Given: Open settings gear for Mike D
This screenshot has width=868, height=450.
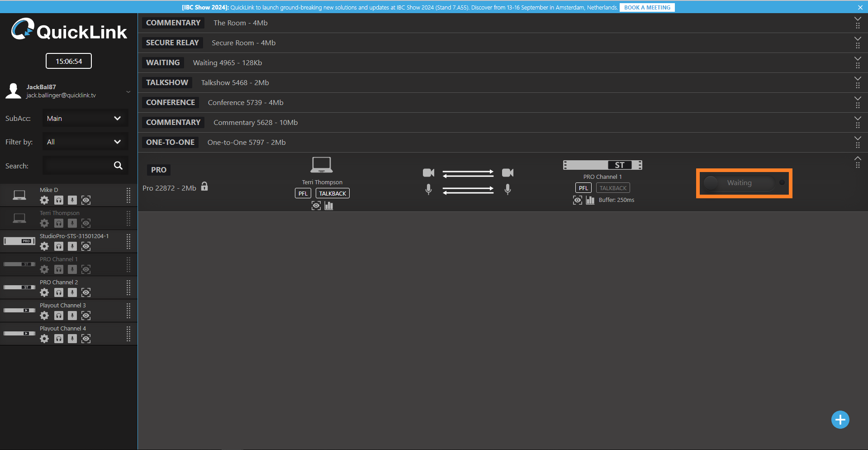Looking at the screenshot, I should point(44,200).
